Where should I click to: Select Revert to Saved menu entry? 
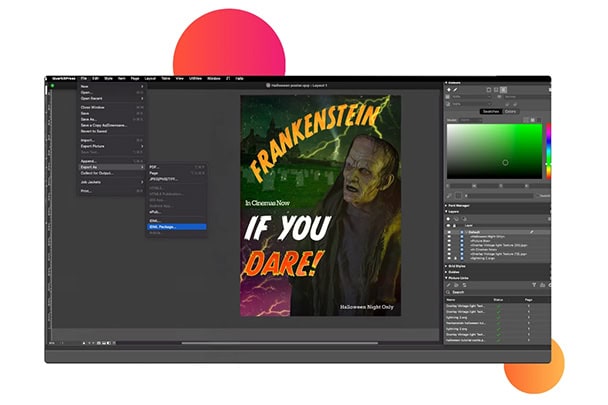click(112, 132)
